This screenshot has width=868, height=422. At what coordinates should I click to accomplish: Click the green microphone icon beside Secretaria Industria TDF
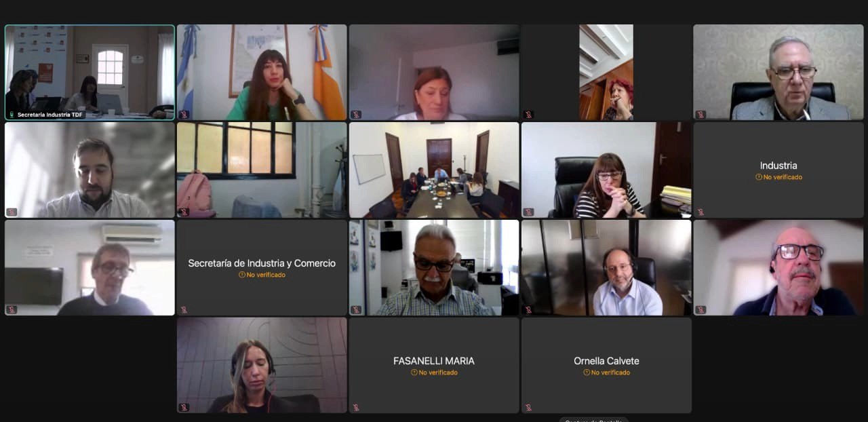[x=12, y=115]
